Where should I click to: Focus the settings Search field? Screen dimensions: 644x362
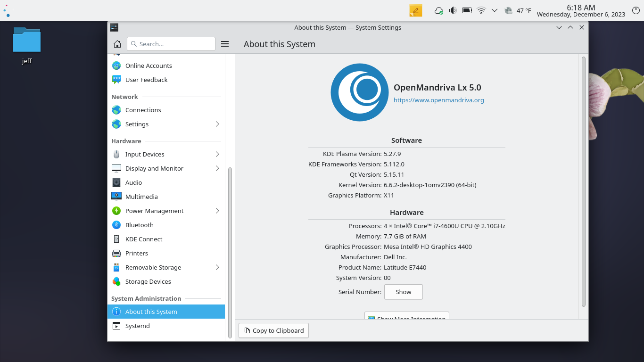tap(171, 44)
